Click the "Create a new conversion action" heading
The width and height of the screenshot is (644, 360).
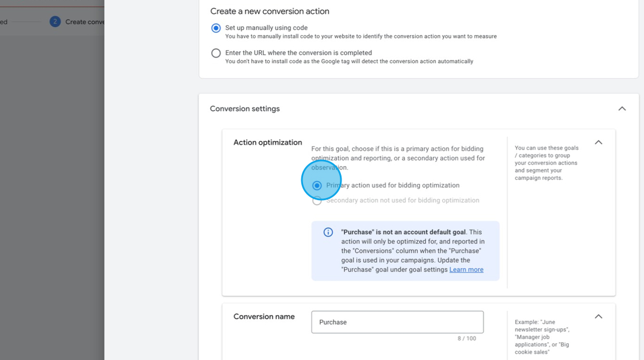[270, 12]
